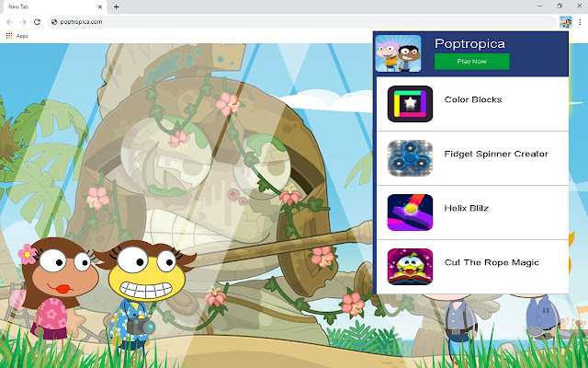
Task: Restore down the browser window
Action: pos(560,6)
